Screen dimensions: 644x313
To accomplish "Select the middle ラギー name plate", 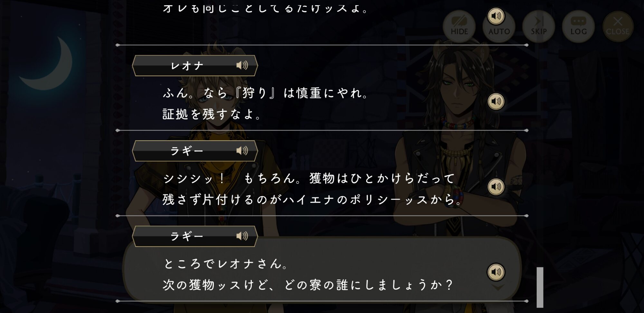I will [x=195, y=151].
